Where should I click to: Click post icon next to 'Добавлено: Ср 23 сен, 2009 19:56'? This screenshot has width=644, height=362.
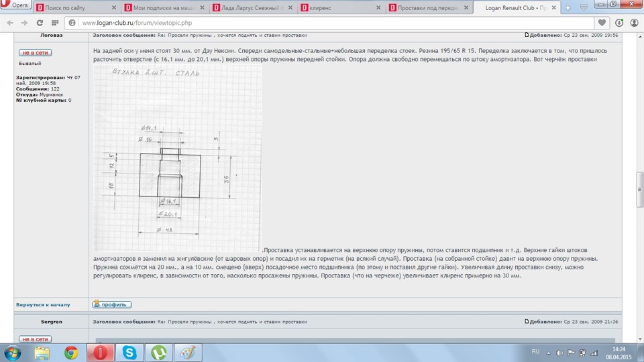527,35
